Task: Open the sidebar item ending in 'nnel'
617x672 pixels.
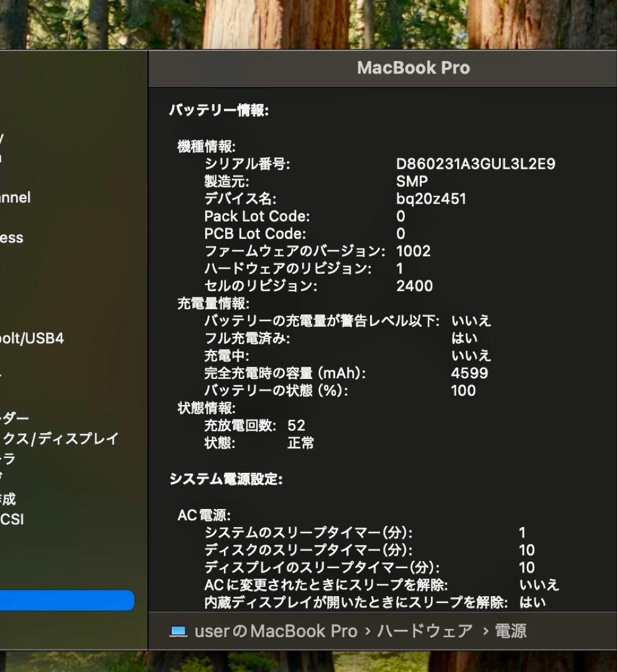Action: [16, 198]
